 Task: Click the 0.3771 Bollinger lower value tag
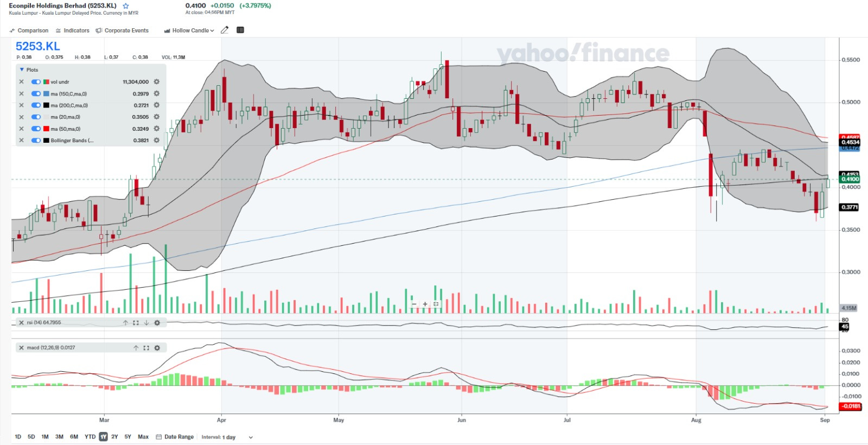(849, 207)
